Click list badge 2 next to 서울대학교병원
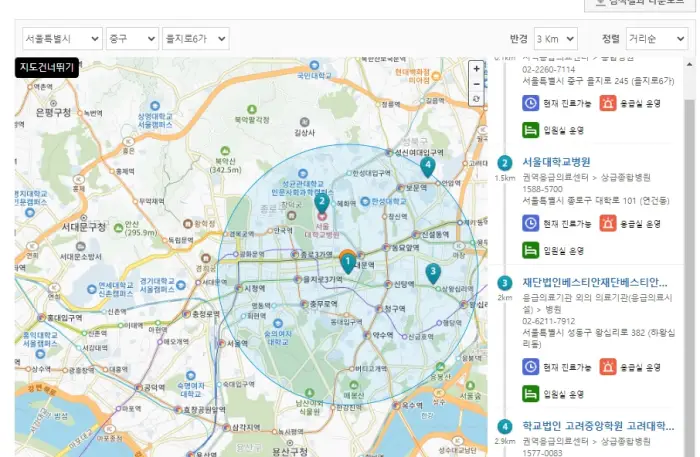The width and height of the screenshot is (700, 457). (x=505, y=163)
